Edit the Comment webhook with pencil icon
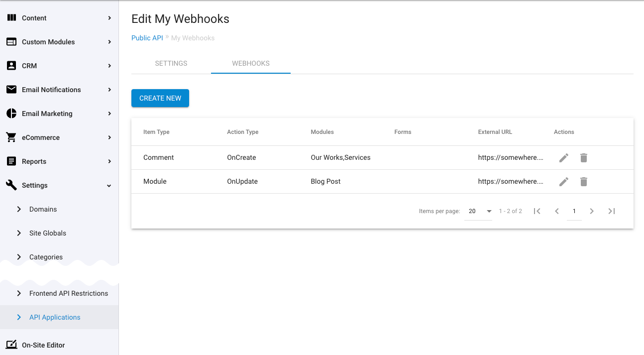Viewport: 644px width, 355px height. click(564, 157)
